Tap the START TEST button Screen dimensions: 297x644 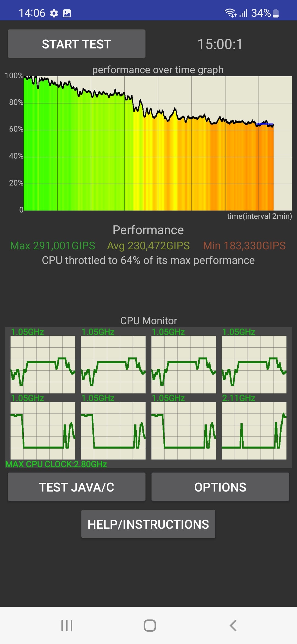(x=76, y=44)
